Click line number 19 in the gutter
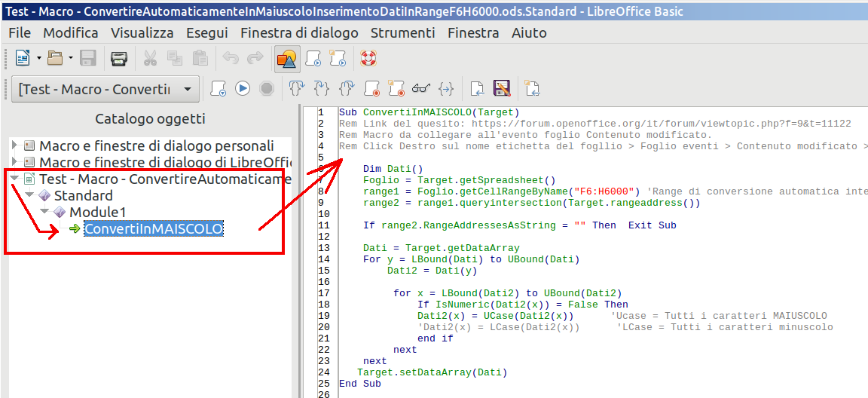This screenshot has width=868, height=398. click(324, 316)
